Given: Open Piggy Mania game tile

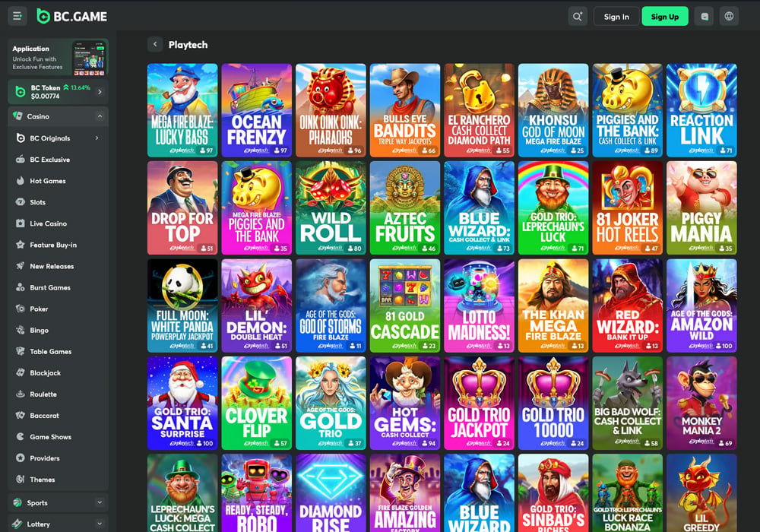Looking at the screenshot, I should click(x=701, y=207).
